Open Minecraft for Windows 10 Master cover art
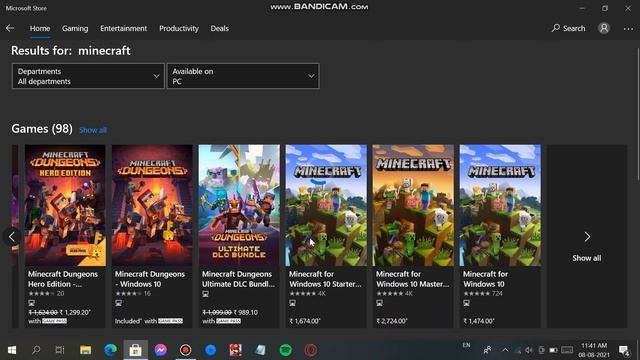The width and height of the screenshot is (640, 360). click(x=413, y=205)
